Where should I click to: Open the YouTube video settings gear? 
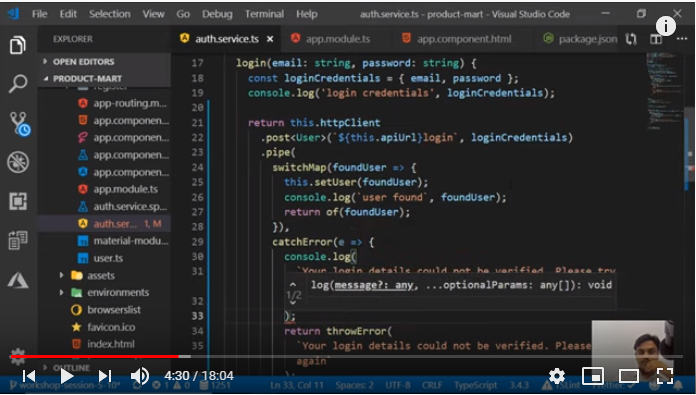557,376
